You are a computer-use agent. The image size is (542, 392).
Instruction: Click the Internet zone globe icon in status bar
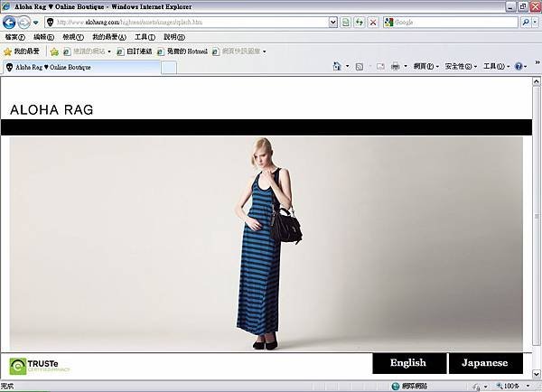pos(396,386)
